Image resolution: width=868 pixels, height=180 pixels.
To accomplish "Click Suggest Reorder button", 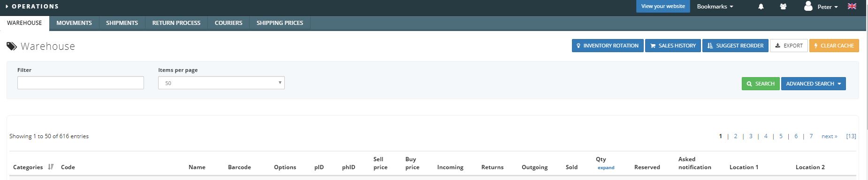I will pyautogui.click(x=735, y=46).
